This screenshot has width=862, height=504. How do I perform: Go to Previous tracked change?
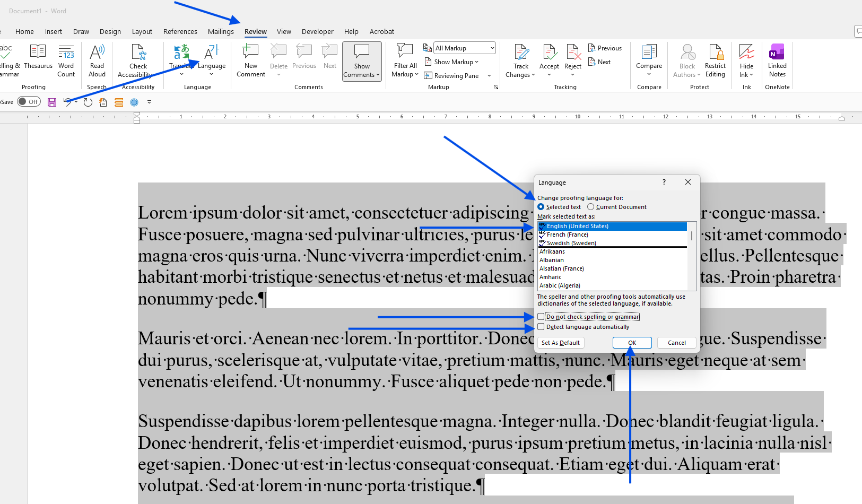click(605, 48)
